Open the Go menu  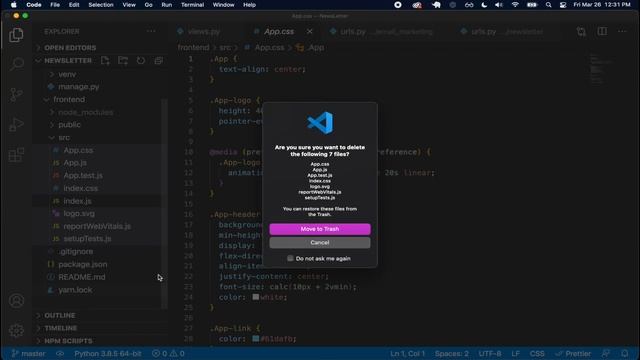pyautogui.click(x=148, y=5)
